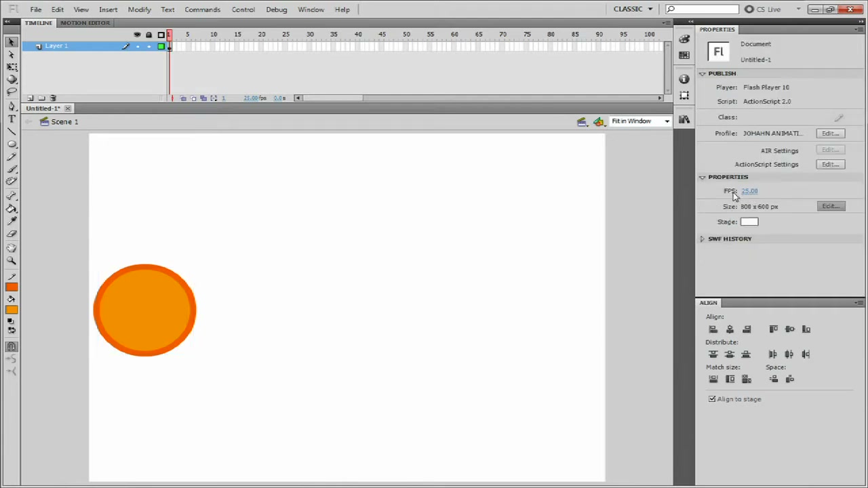
Task: Align top edge in Align panel
Action: pyautogui.click(x=773, y=329)
